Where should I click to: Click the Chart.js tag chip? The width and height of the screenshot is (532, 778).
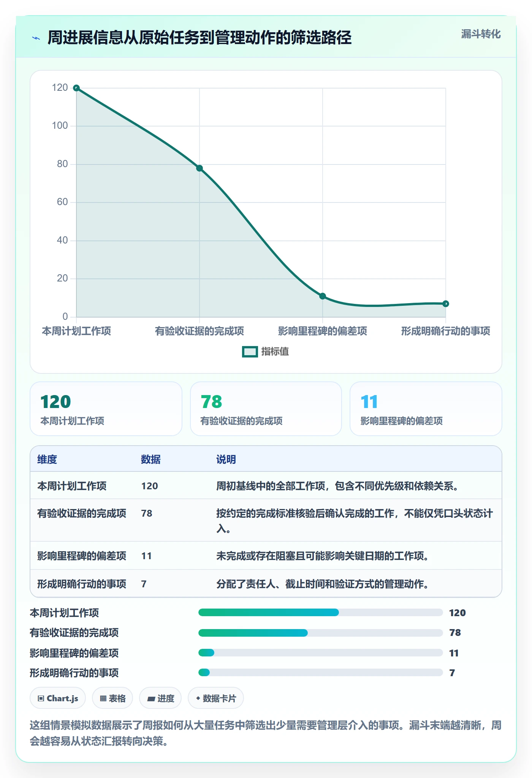pyautogui.click(x=58, y=698)
